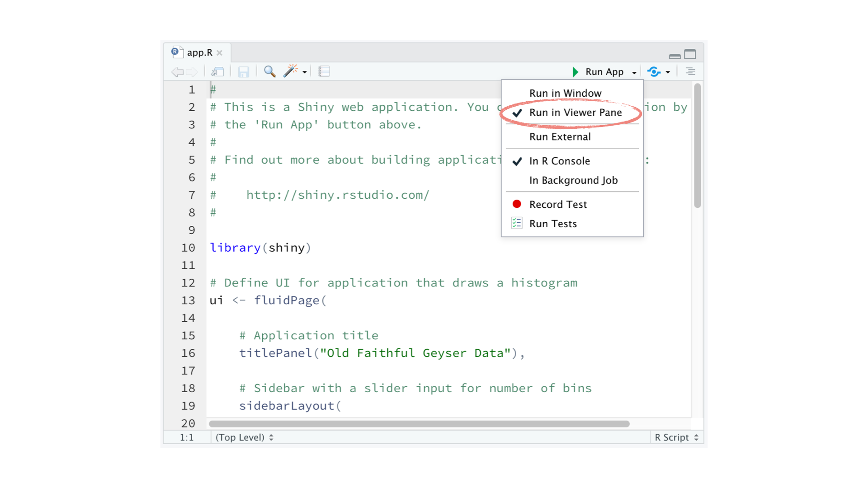Click the Run App button
This screenshot has width=868, height=488.
pyautogui.click(x=604, y=71)
